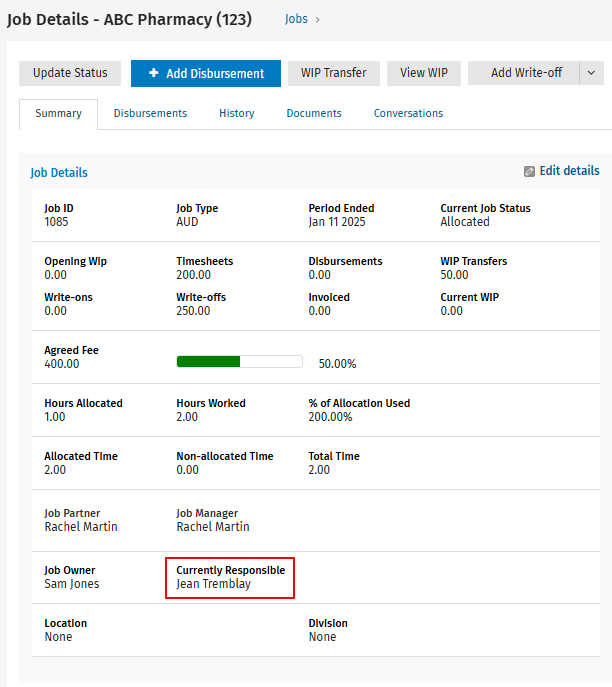Select the 200.00% allocation used value
612x687 pixels.
pos(330,417)
